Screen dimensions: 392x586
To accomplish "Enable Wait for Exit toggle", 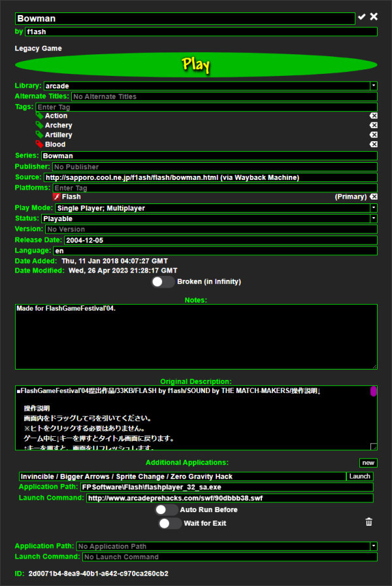I will tap(169, 523).
